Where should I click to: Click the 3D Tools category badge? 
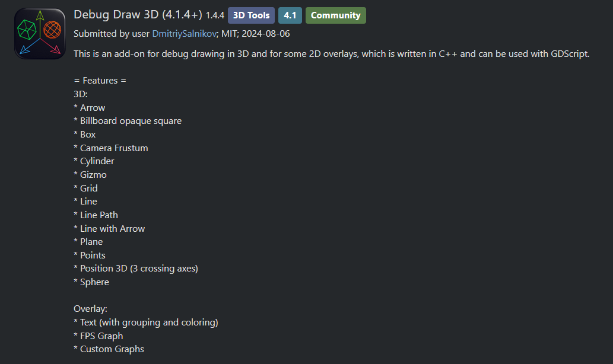click(x=251, y=15)
